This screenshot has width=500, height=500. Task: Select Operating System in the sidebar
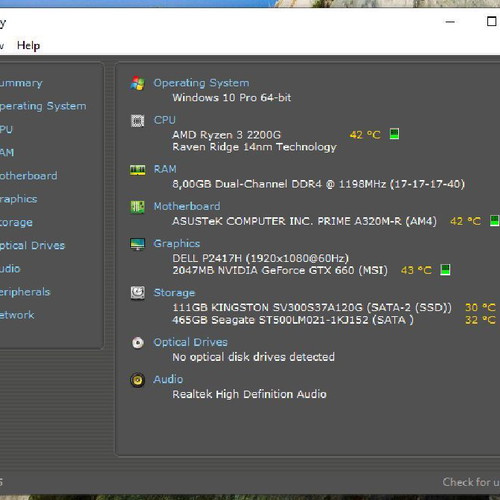43,106
